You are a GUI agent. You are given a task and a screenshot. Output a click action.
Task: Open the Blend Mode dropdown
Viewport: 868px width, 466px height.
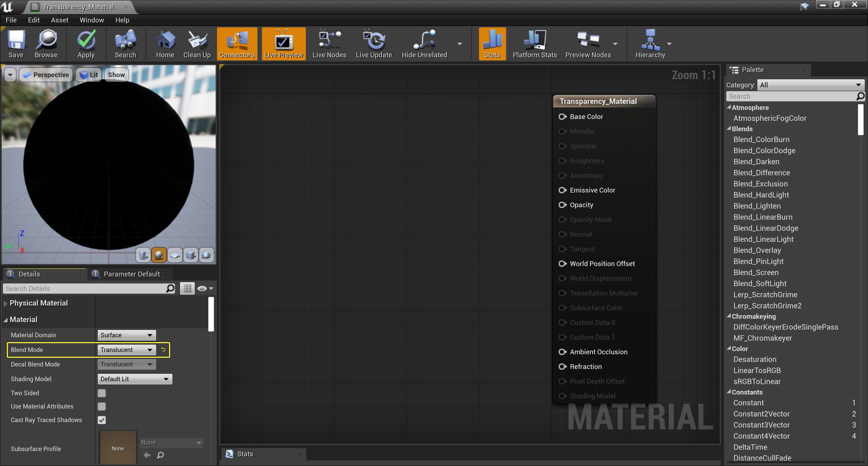coord(126,350)
